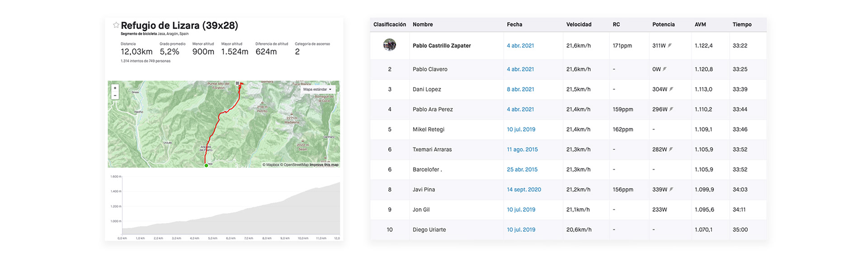Open Pablo Ara Perez's 4 abr. 2021 activity
868x270 pixels.
pyautogui.click(x=520, y=109)
